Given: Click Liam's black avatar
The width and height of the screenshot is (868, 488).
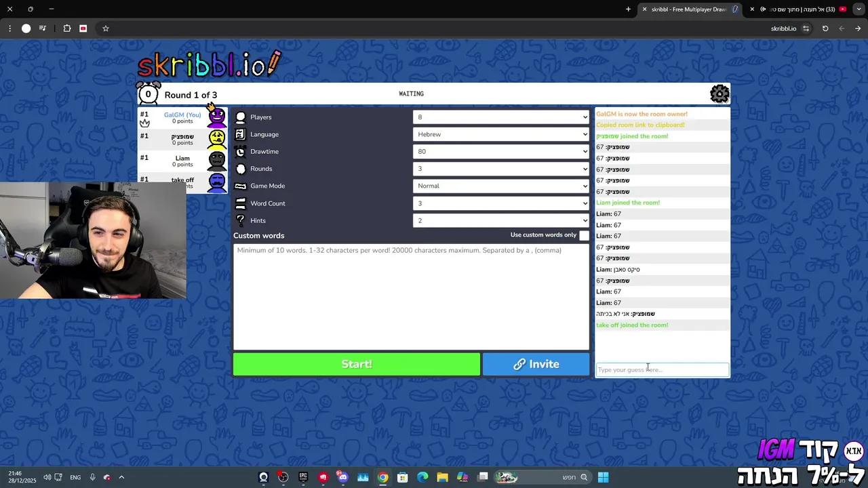Looking at the screenshot, I should click(217, 161).
